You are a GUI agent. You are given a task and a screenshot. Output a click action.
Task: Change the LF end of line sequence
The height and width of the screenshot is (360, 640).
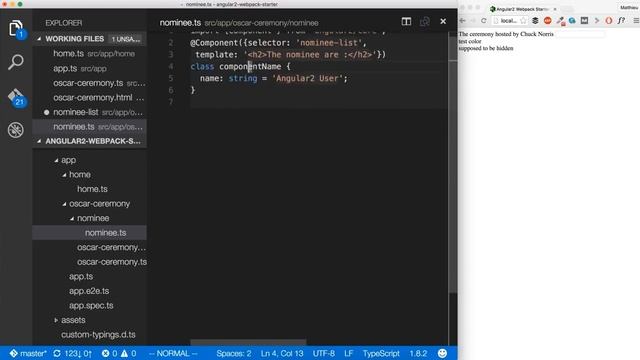tap(348, 353)
